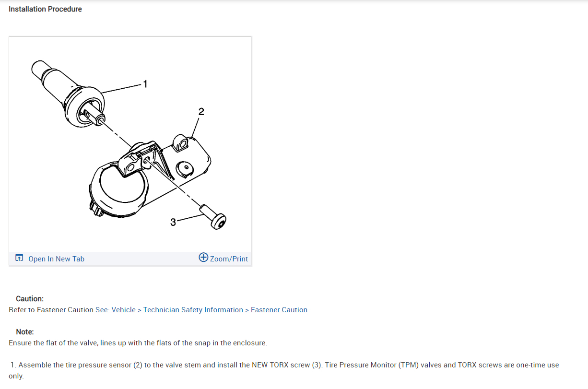
Task: Click the Note: heading
Action: point(25,332)
